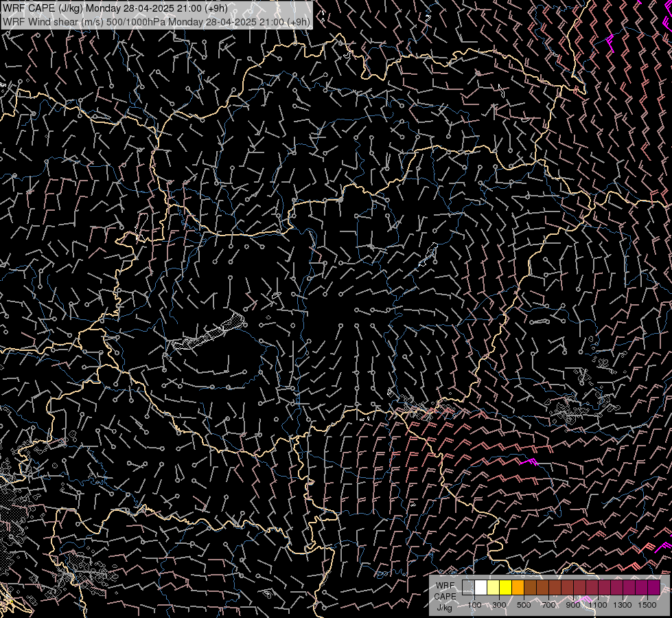
Task: Click the '1300' legend value
Action: pyautogui.click(x=623, y=605)
